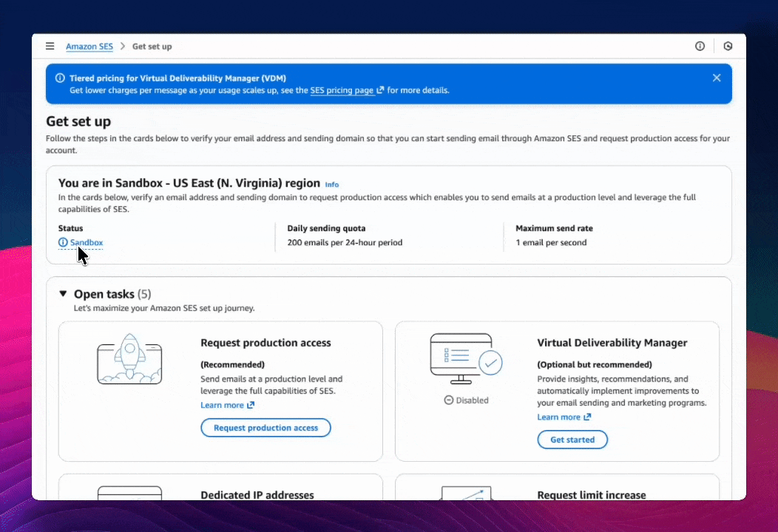
Task: Click the rocket launch illustration
Action: [129, 360]
